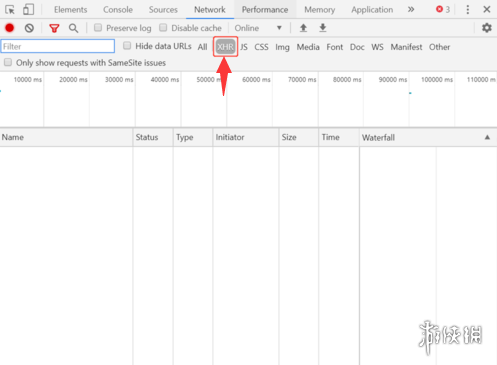Switch to the Console tab
This screenshot has width=497, height=365.
[118, 10]
